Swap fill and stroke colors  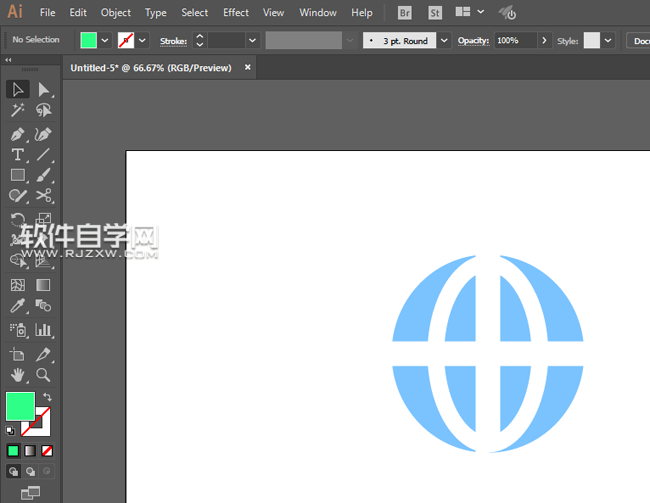coord(47,398)
